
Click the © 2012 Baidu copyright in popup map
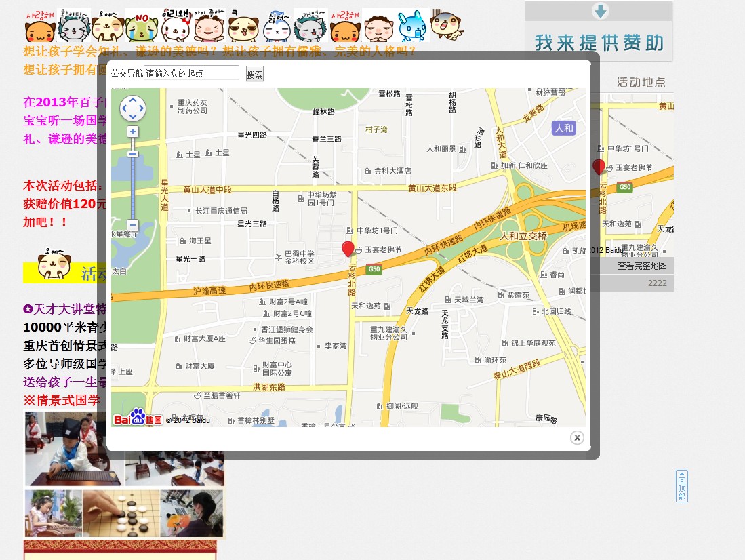(x=188, y=420)
